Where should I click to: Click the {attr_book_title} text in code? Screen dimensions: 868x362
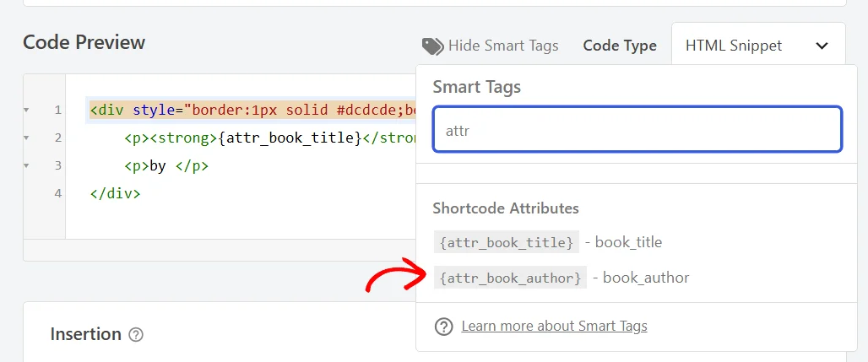click(290, 138)
